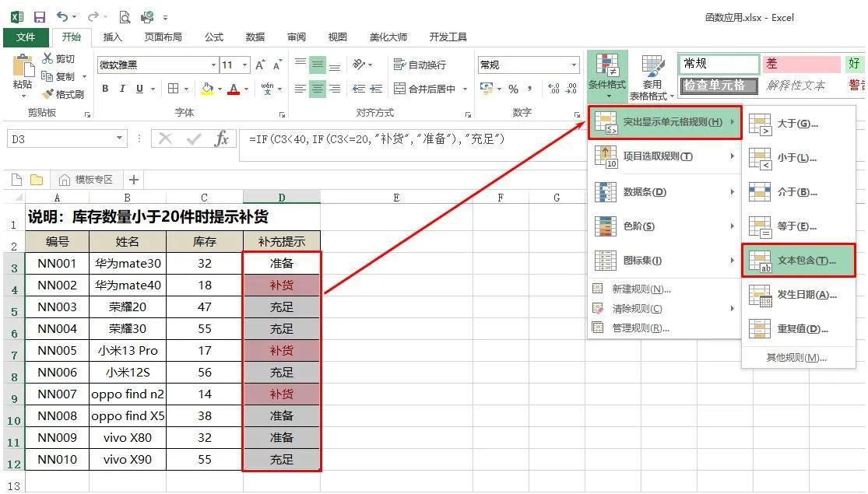This screenshot has width=868, height=494.
Task: Click the Print Preview icon in quick access toolbar
Action: coord(125,17)
